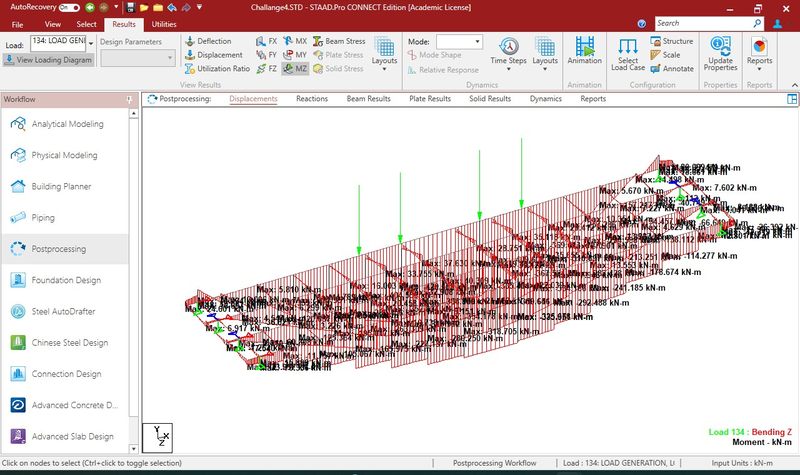The image size is (800, 475).
Task: Expand the Load case dropdown
Action: [x=89, y=42]
